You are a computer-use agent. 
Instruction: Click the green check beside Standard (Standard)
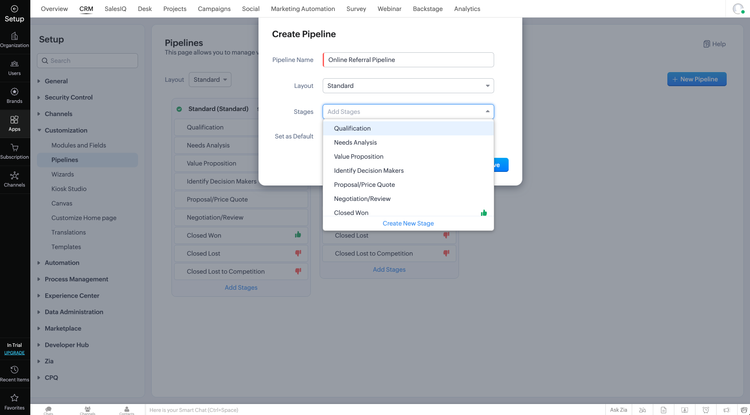coord(179,109)
